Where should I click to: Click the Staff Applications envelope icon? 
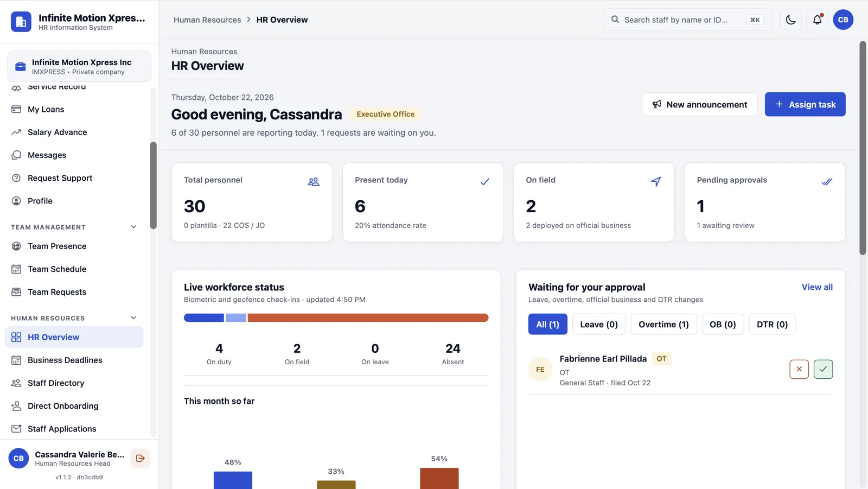[x=16, y=429]
